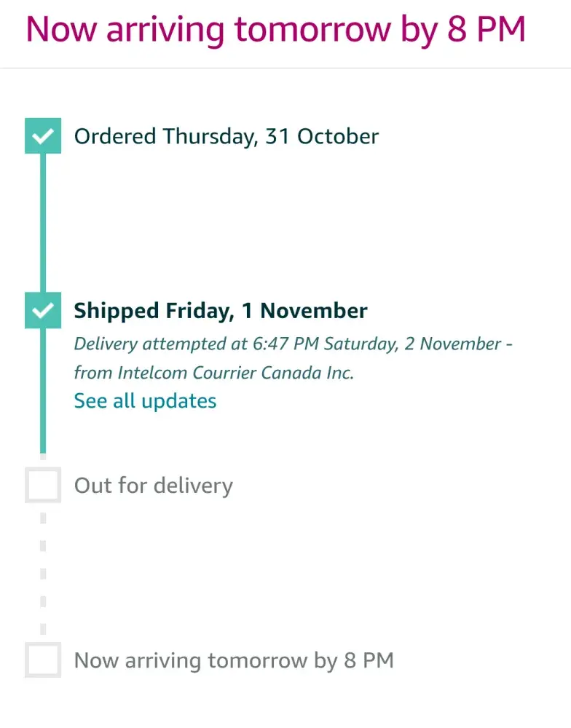This screenshot has height=728, width=571.
Task: Click the green progress line between Ordered and Shipped
Action: point(43,222)
